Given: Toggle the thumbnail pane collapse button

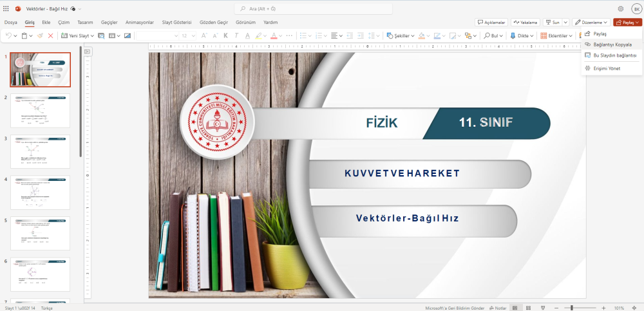Looking at the screenshot, I should 87,52.
